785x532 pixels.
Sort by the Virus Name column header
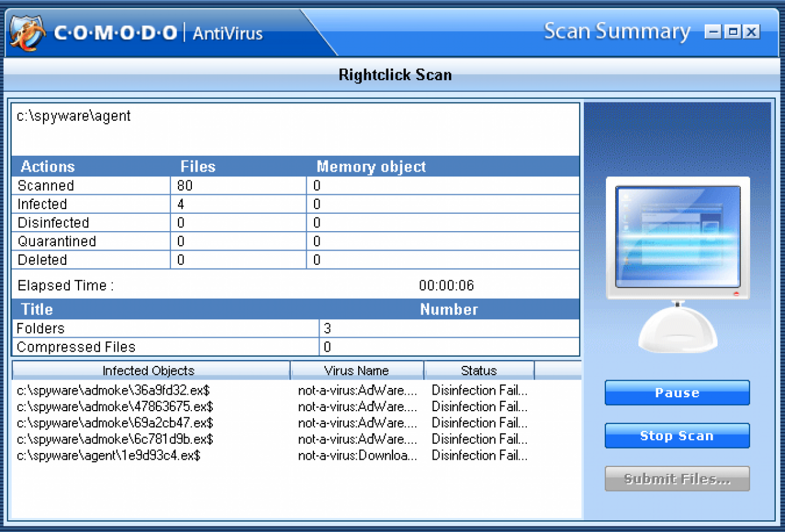point(357,370)
